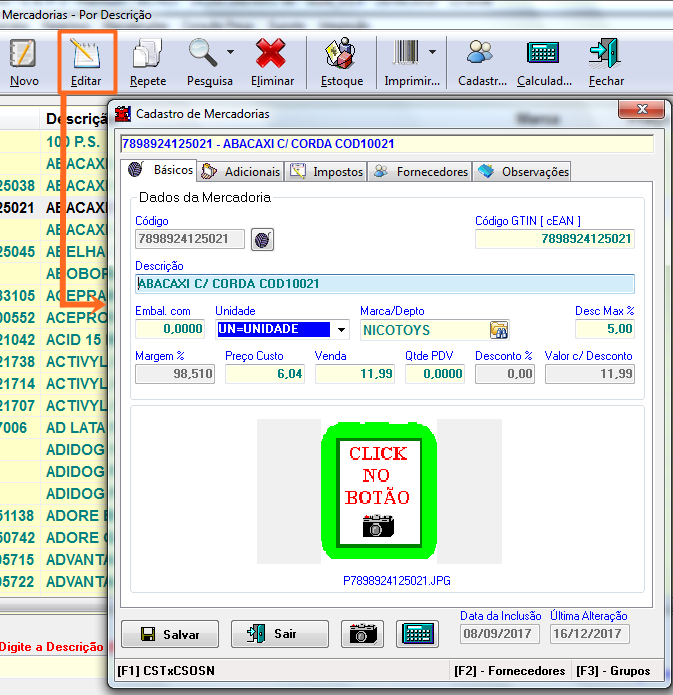Click the Editar notepad icon
673x695 pixels.
(85, 54)
